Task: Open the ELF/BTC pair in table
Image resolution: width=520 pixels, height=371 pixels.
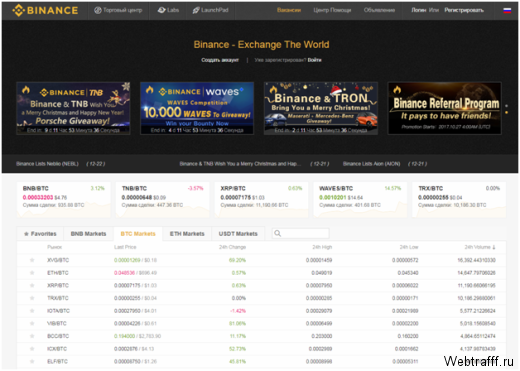Action: pyautogui.click(x=57, y=361)
